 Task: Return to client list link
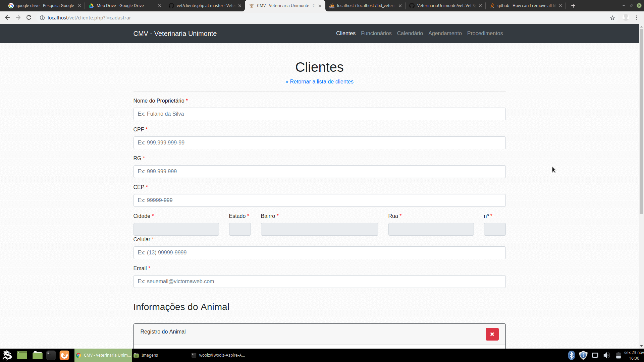pyautogui.click(x=319, y=82)
